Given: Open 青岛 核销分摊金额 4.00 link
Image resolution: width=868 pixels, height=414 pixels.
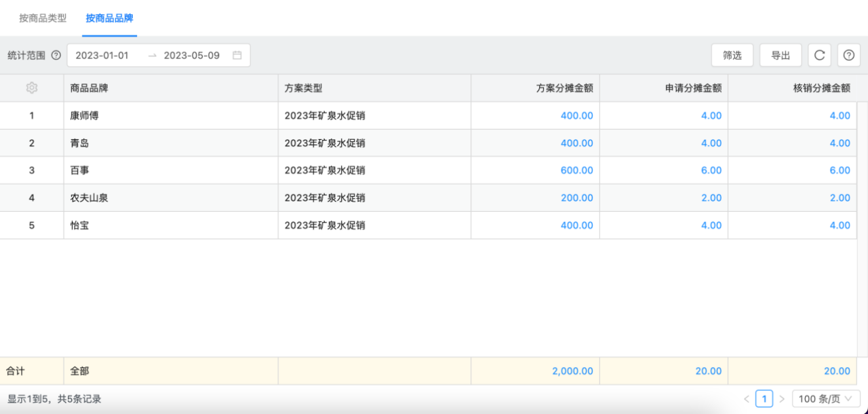Looking at the screenshot, I should pos(840,143).
